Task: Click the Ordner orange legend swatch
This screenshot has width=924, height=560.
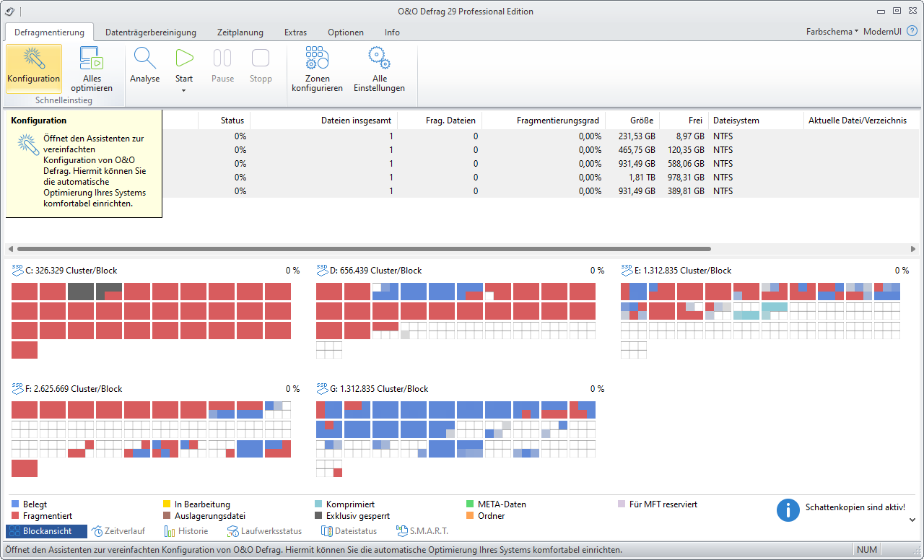Action: (471, 516)
